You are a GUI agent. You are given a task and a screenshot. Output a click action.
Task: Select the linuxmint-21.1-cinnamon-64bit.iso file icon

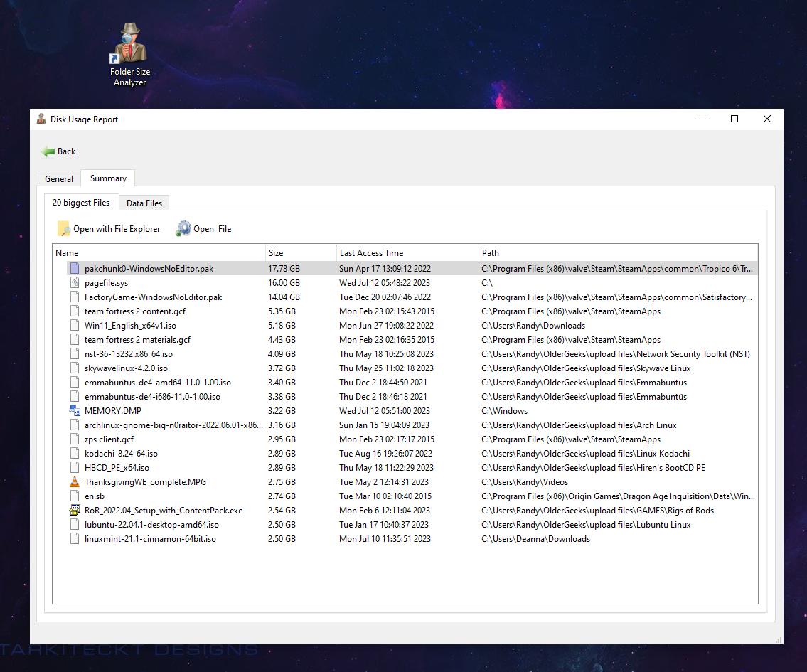pos(75,539)
